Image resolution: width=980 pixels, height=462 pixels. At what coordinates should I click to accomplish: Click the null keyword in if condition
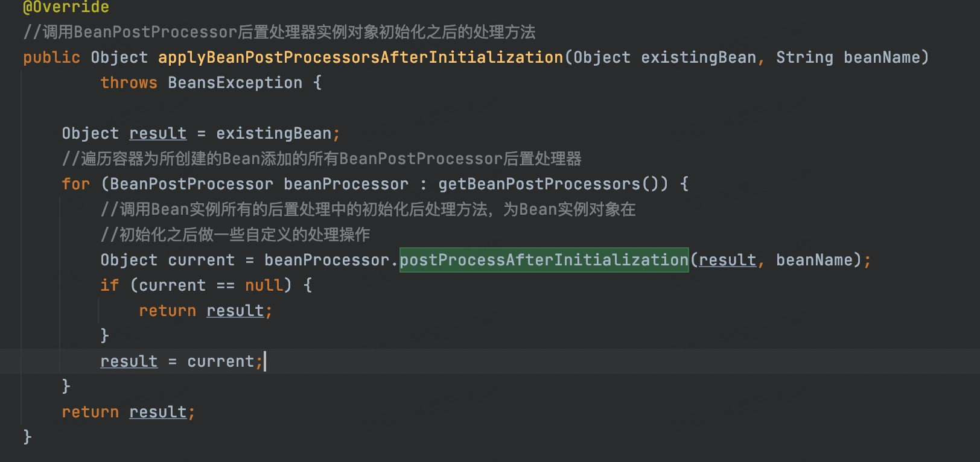pyautogui.click(x=264, y=285)
